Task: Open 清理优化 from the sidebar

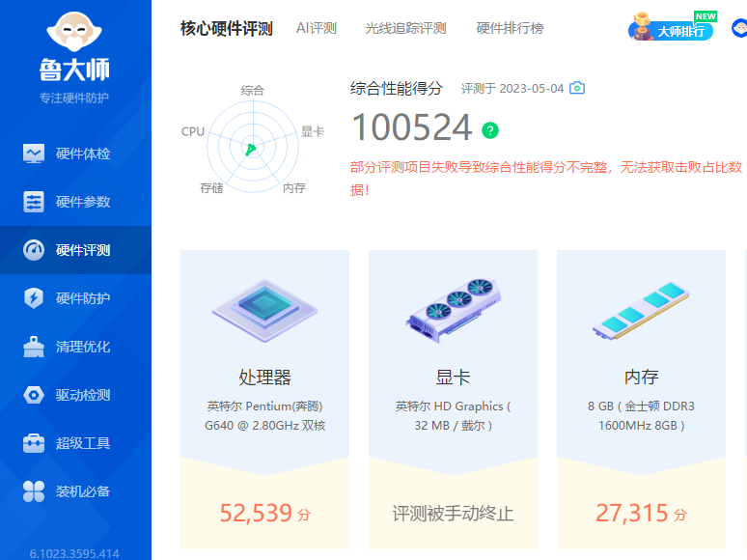Action: (75, 347)
